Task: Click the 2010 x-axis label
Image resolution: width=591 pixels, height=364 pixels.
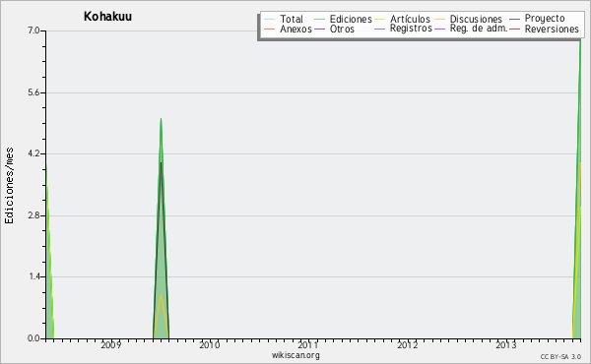Action: 209,345
